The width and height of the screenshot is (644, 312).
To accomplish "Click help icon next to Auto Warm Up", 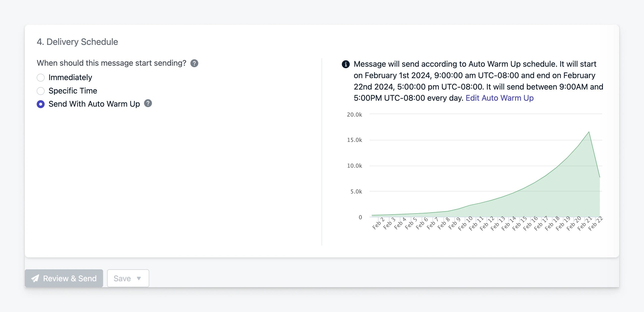I will click(148, 103).
